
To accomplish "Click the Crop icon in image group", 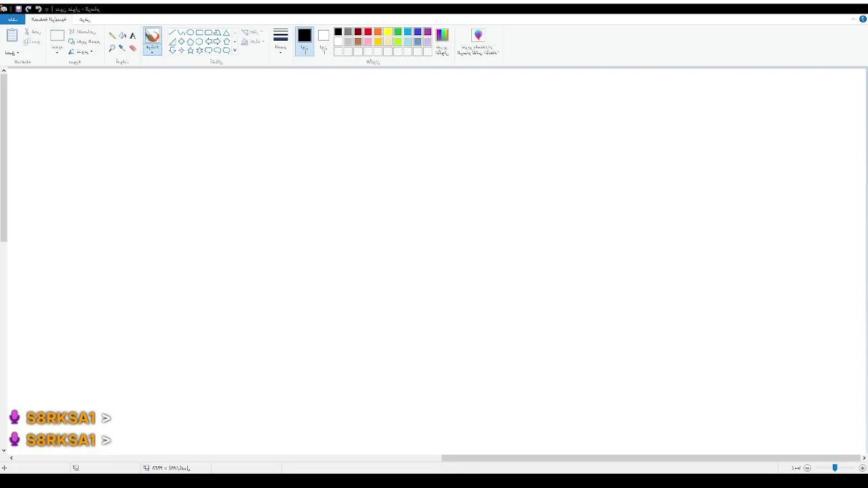I will pos(72,31).
